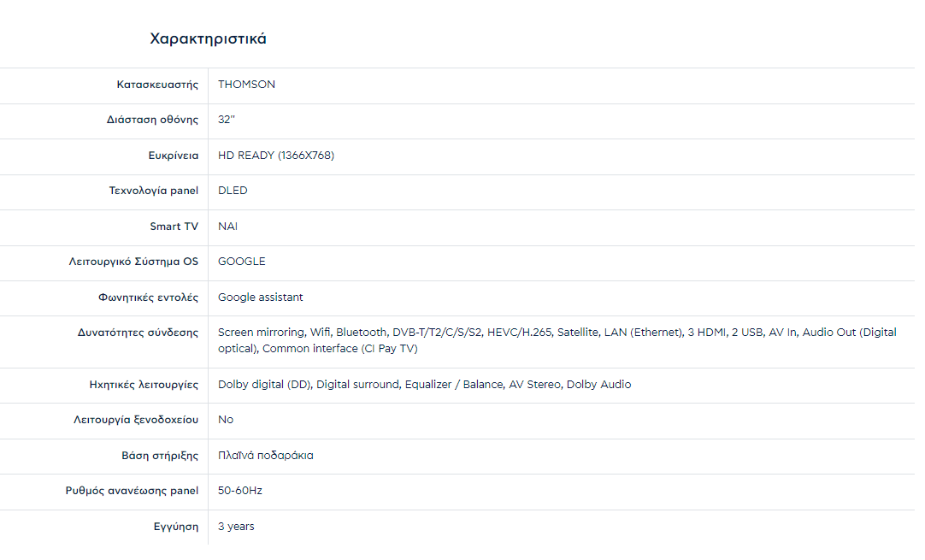This screenshot has width=925, height=560.
Task: Click the Δυνατότητες σύνδεσης label
Action: click(x=138, y=333)
